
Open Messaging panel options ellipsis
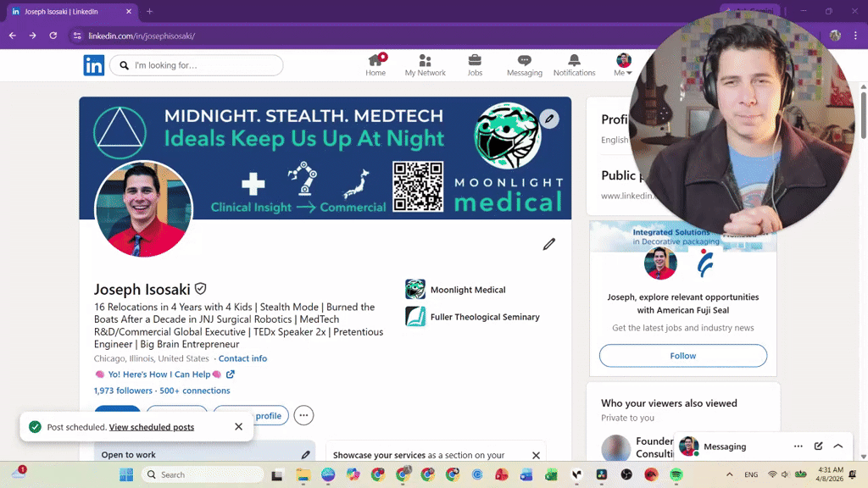[x=798, y=446]
